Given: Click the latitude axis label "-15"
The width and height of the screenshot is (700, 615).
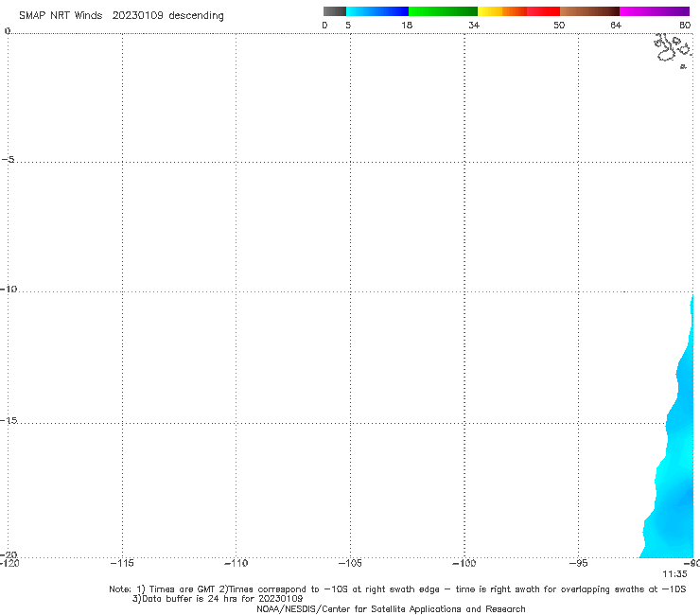Looking at the screenshot, I should coord(9,420).
